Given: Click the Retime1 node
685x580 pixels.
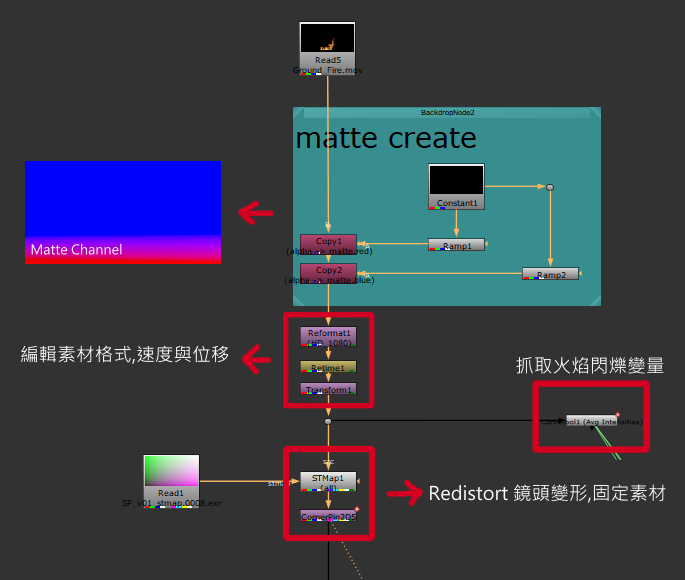Looking at the screenshot, I should (328, 367).
